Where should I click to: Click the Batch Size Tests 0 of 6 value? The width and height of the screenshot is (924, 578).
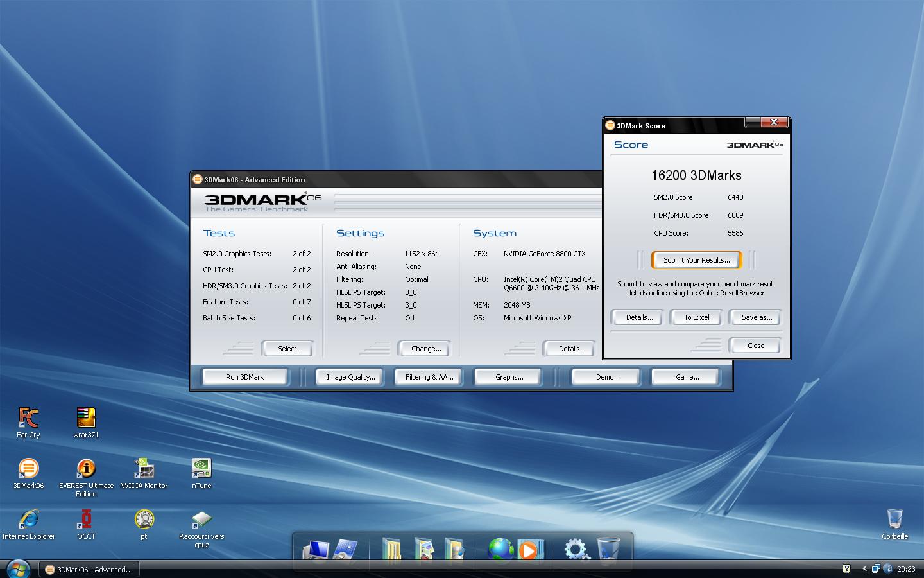pos(302,318)
